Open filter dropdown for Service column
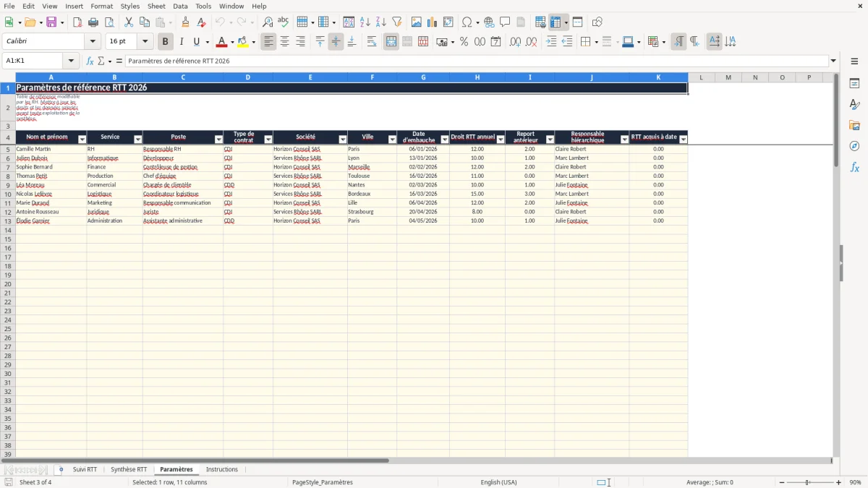 pos(137,140)
